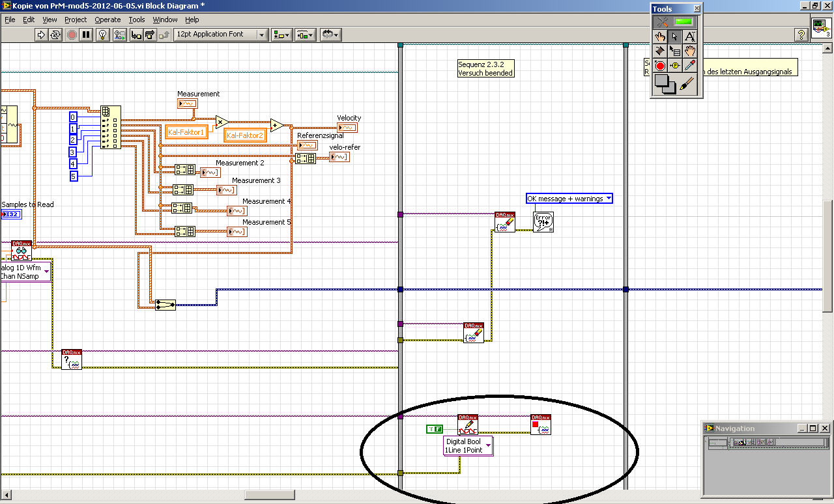The width and height of the screenshot is (834, 504).
Task: Click the Add function node
Action: (x=277, y=125)
